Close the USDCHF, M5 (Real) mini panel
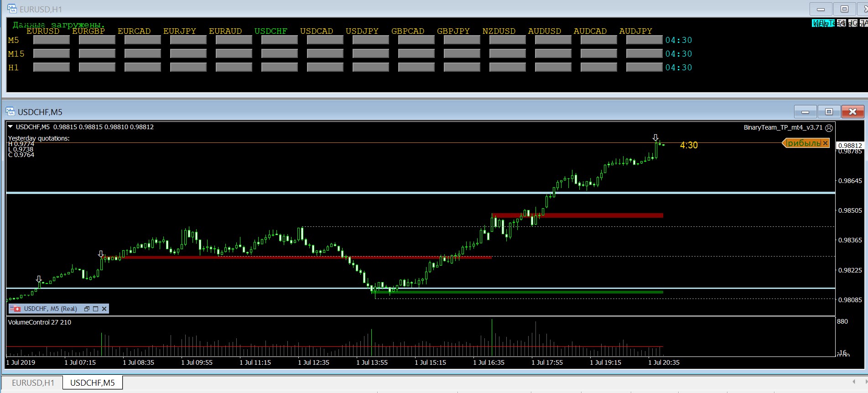Screen dimensions: 868x393 (104, 309)
